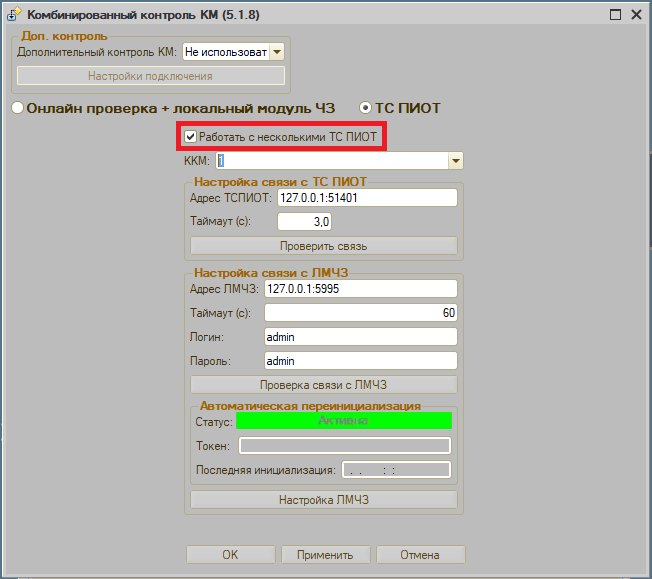652x579 pixels.
Task: Cancel with the Отмена button
Action: (x=420, y=554)
